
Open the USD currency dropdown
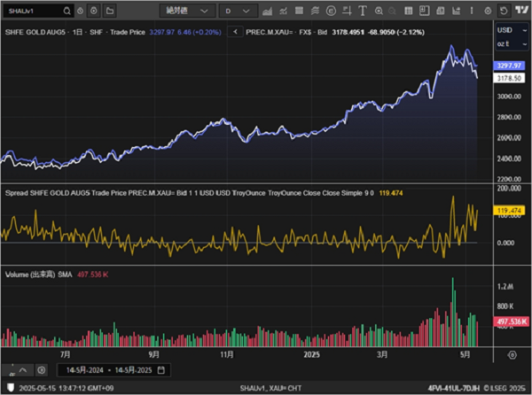512,30
